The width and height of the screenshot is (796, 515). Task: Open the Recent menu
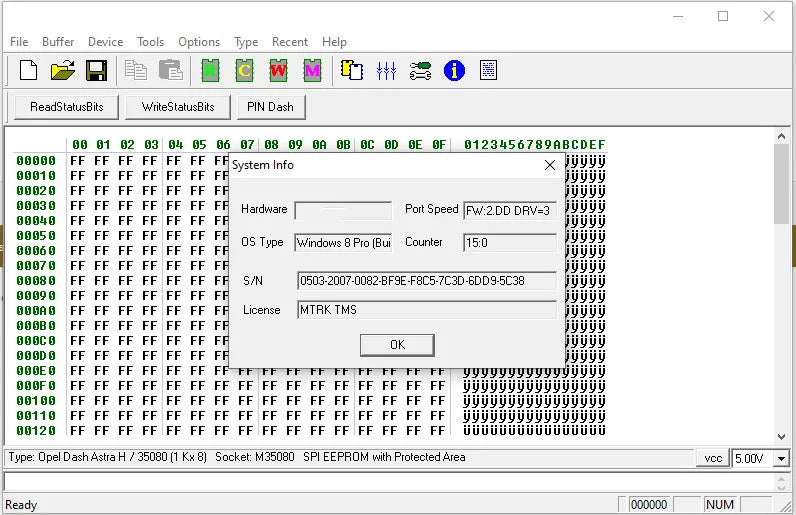(290, 42)
